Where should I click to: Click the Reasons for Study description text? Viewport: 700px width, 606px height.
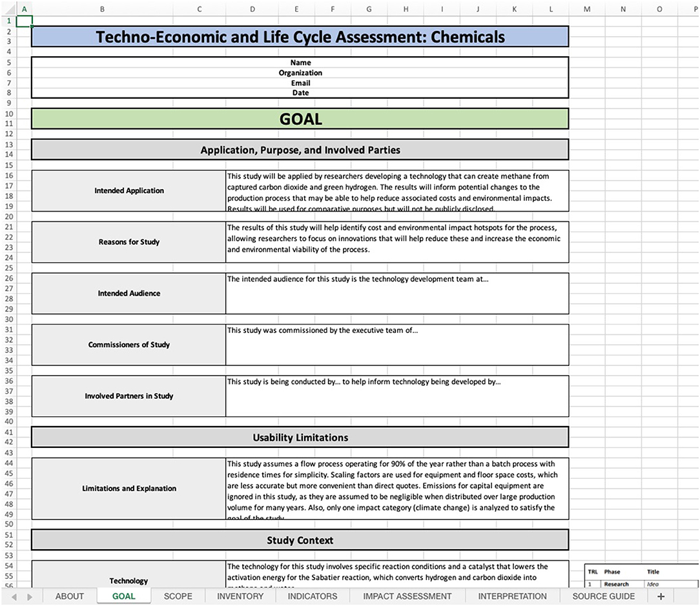click(x=397, y=242)
